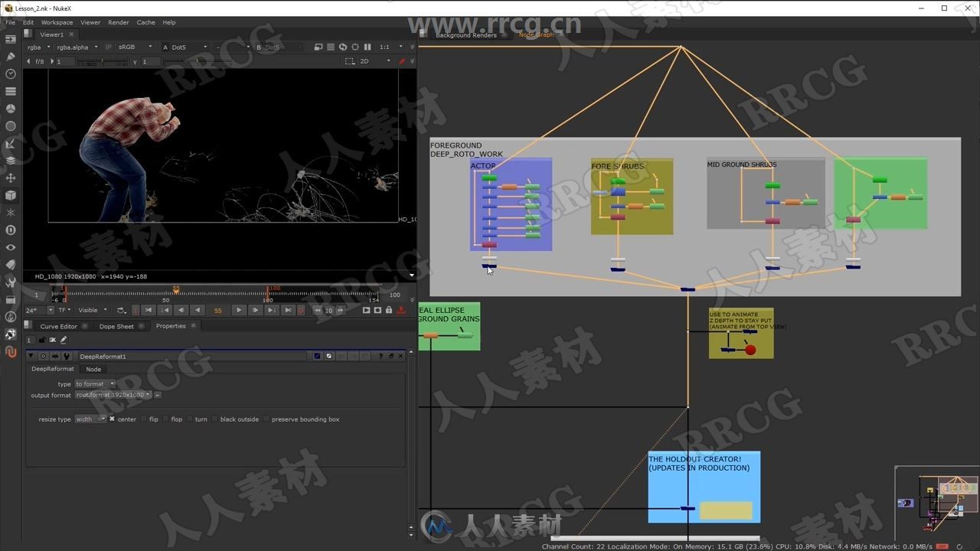The image size is (980, 551).
Task: Uncheck the center checkbox
Action: [x=112, y=419]
